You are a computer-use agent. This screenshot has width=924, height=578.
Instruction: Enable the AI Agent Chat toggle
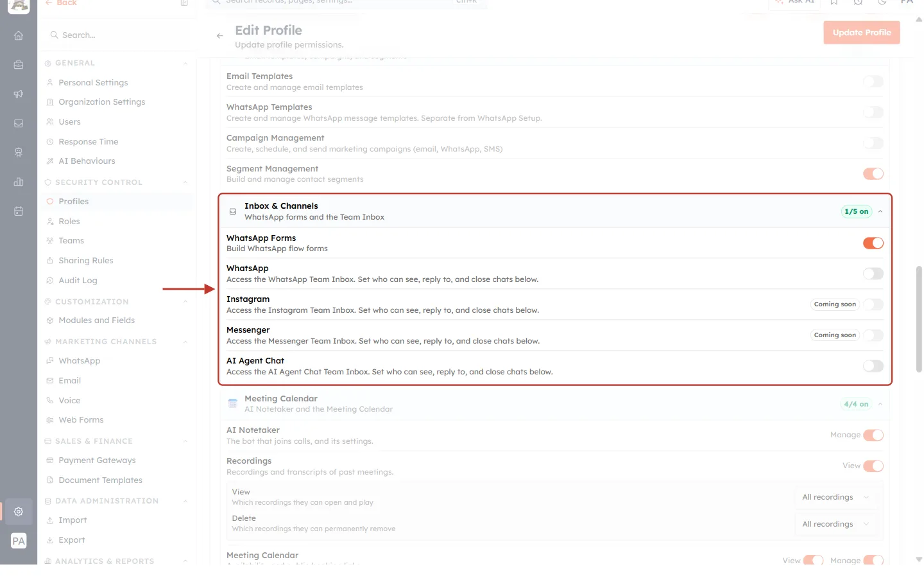873,366
